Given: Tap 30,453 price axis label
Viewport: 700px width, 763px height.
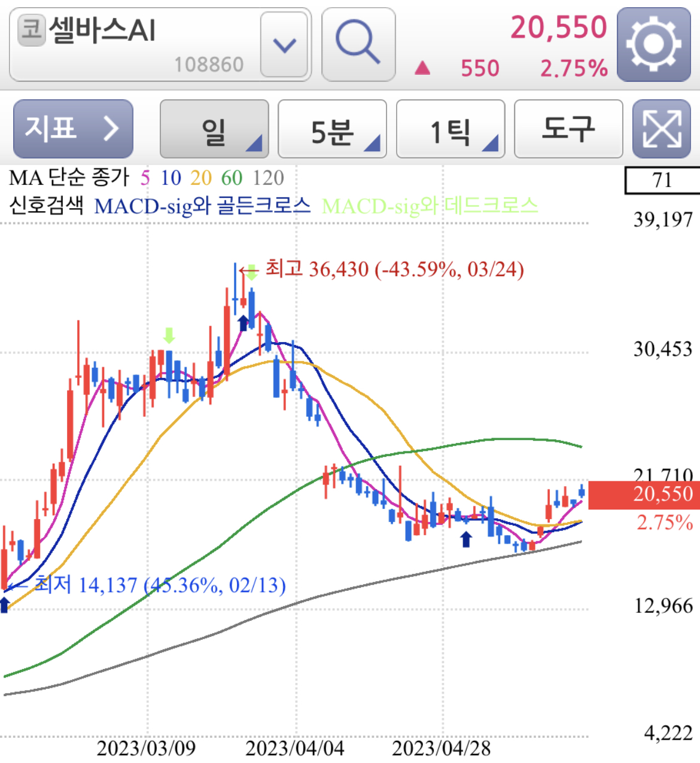Looking at the screenshot, I should (663, 349).
